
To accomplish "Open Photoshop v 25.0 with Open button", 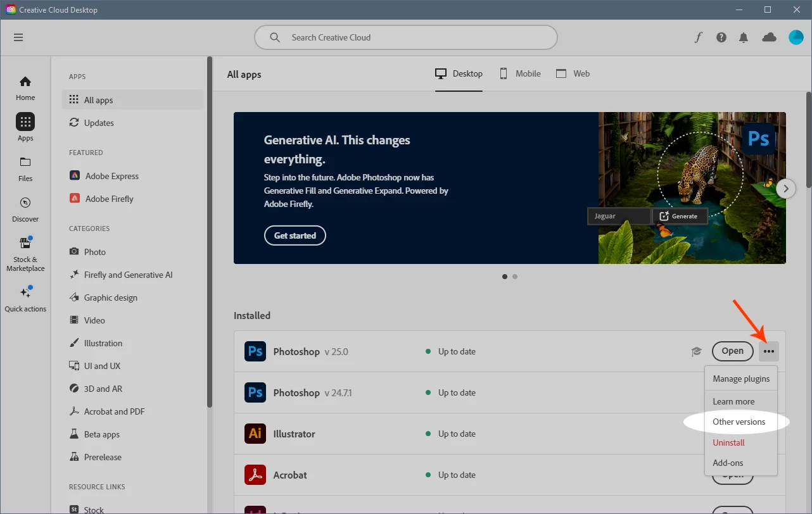I will [x=732, y=351].
